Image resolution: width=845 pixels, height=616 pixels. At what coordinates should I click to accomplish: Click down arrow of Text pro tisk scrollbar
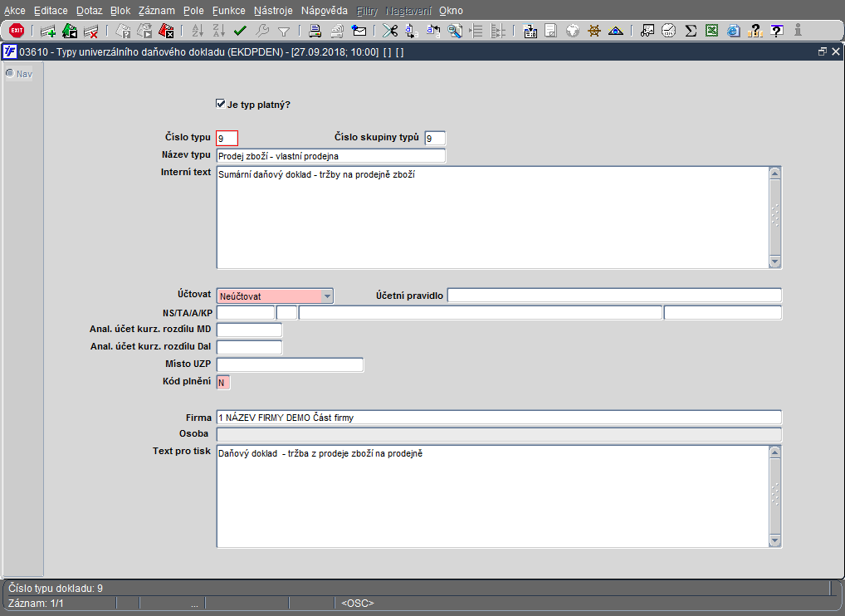click(775, 540)
